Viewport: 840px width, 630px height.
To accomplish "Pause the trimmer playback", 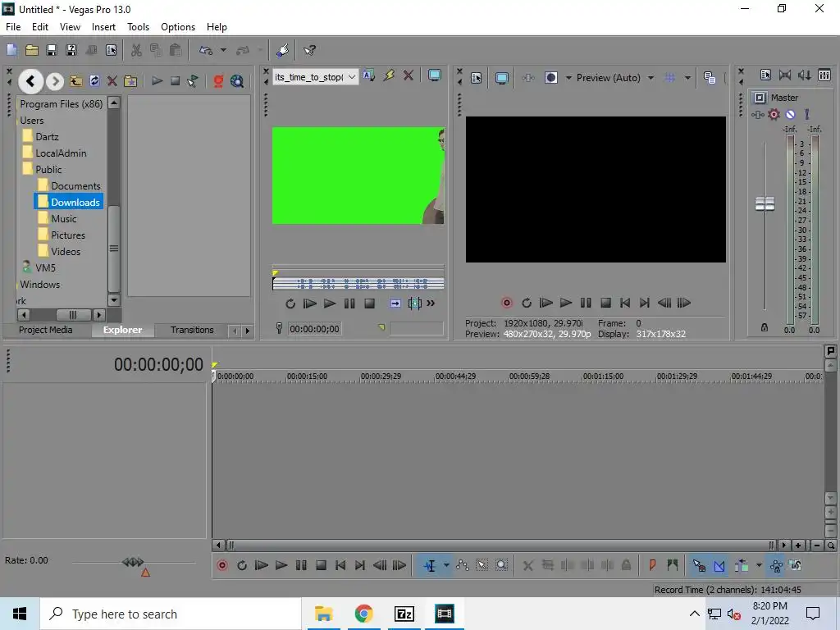I will [x=349, y=304].
